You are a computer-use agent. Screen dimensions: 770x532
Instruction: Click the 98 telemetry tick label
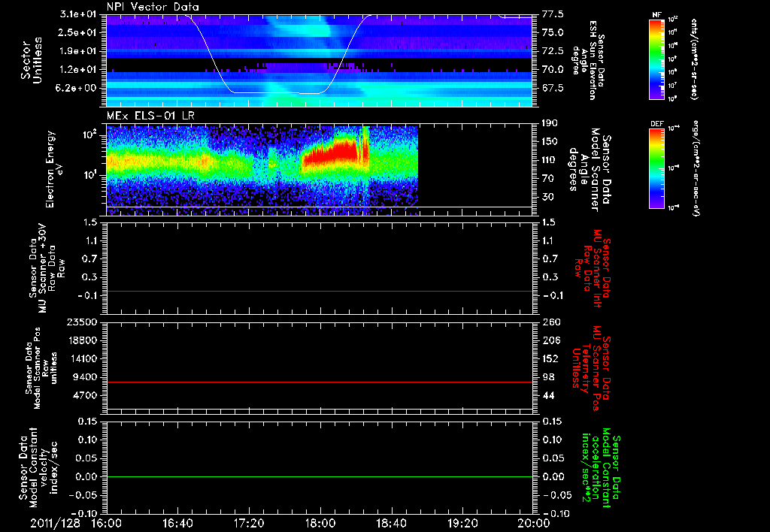point(548,377)
